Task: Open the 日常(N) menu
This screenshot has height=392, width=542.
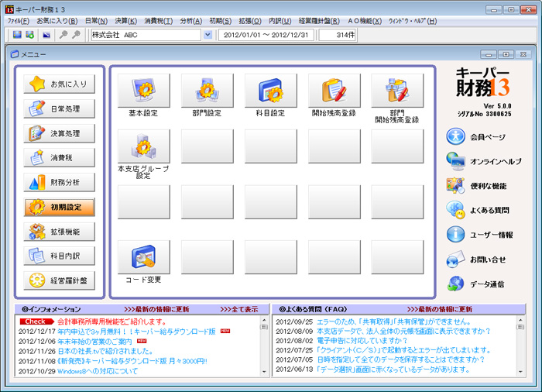Action: pyautogui.click(x=96, y=21)
